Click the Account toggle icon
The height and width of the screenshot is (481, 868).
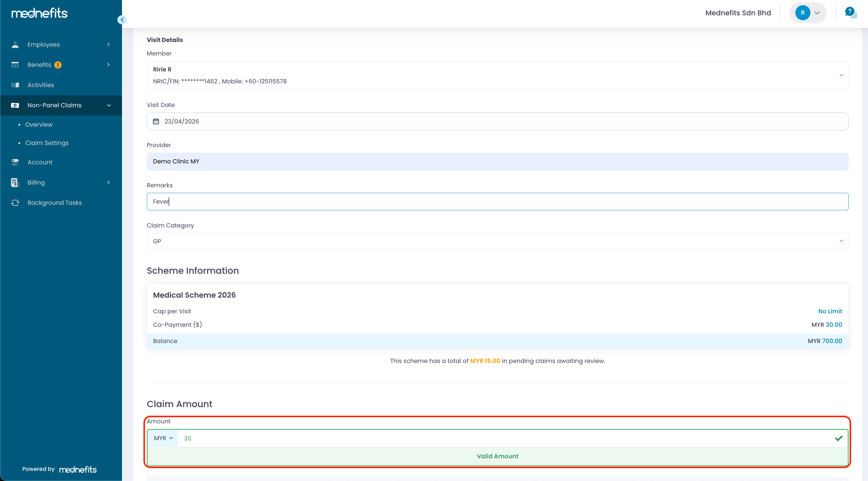point(15,162)
